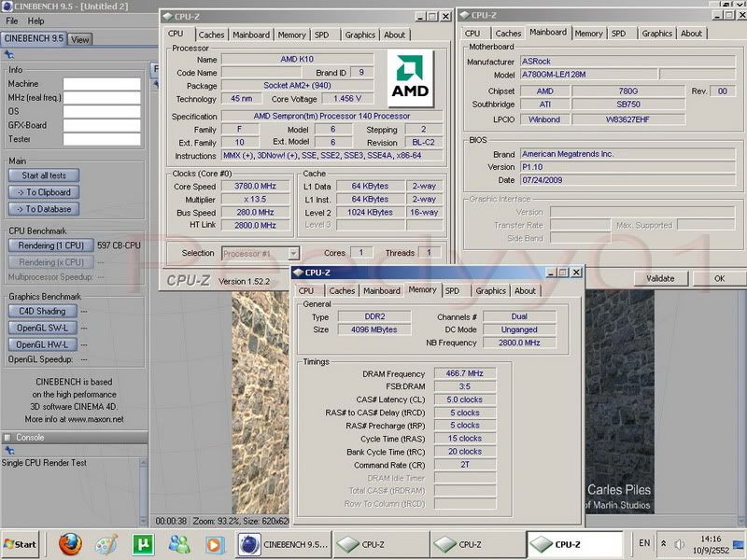This screenshot has height=560, width=747.
Task: Click the stone wall render image
Action: coord(261,402)
